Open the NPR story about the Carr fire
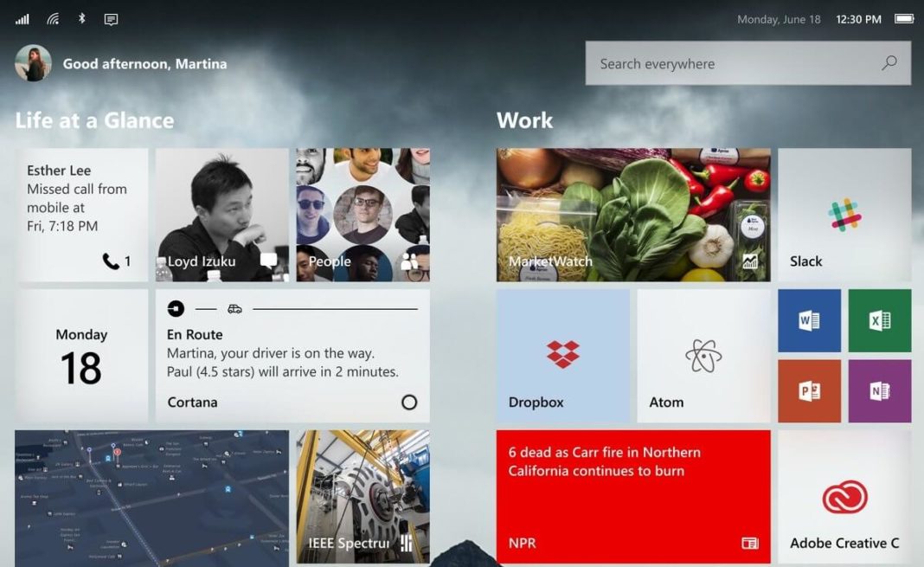The image size is (924, 567). pyautogui.click(x=632, y=495)
